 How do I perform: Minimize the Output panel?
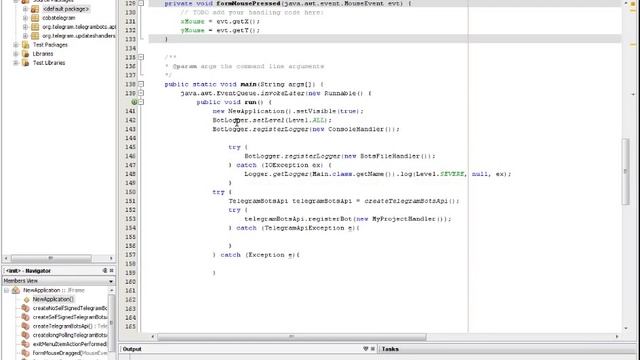tap(366, 349)
